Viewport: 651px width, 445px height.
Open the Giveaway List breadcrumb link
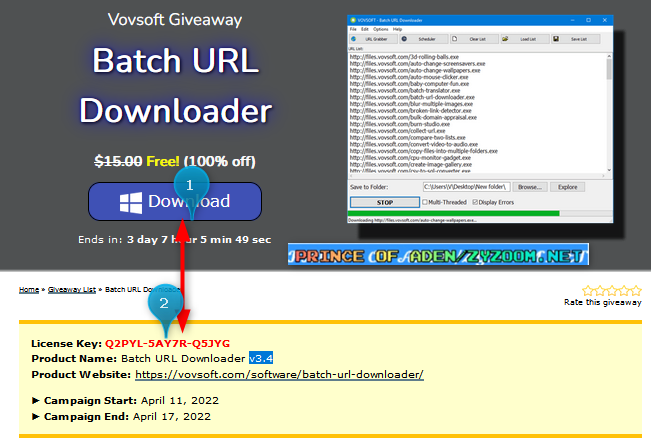pyautogui.click(x=72, y=289)
